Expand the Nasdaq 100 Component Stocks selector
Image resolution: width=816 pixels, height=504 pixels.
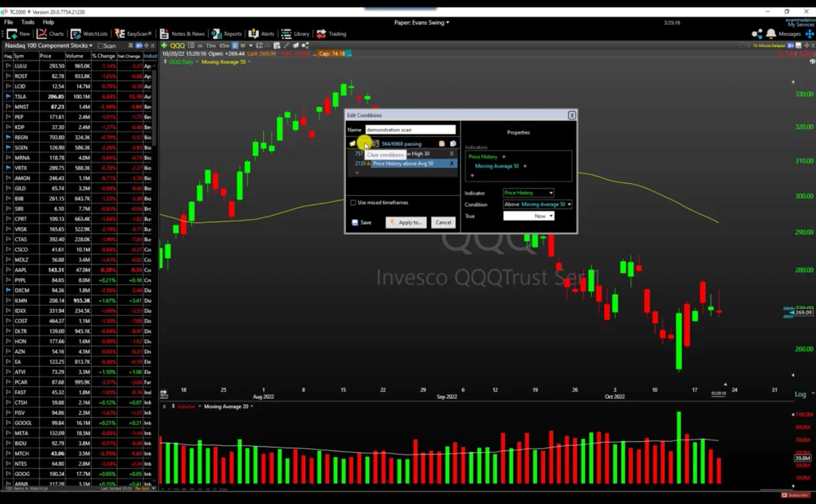[x=92, y=45]
